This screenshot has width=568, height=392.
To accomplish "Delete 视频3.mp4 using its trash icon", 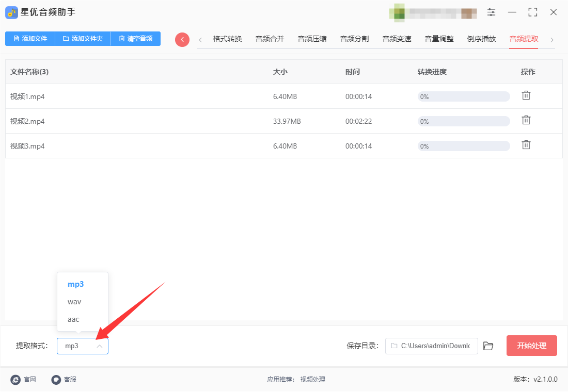I will coord(526,145).
